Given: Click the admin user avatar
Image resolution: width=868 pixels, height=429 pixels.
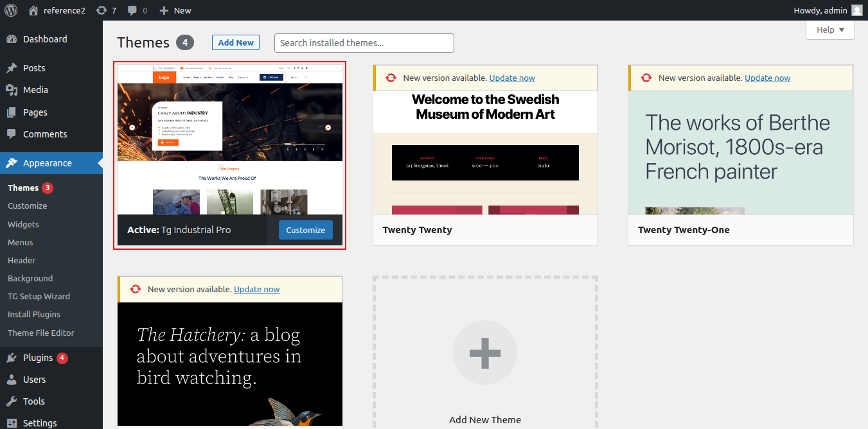Looking at the screenshot, I should pyautogui.click(x=856, y=10).
